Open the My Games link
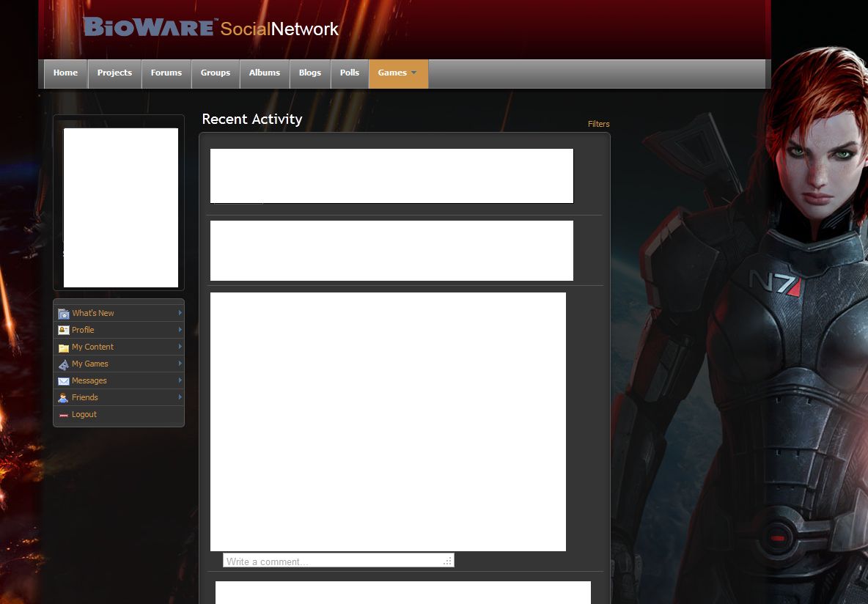This screenshot has height=604, width=868. point(89,364)
